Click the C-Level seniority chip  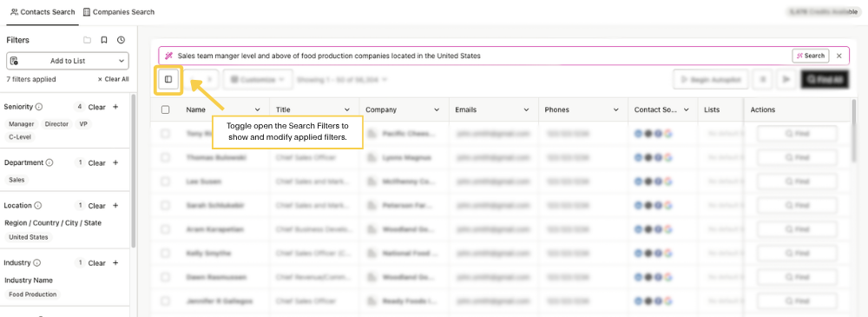pos(20,137)
